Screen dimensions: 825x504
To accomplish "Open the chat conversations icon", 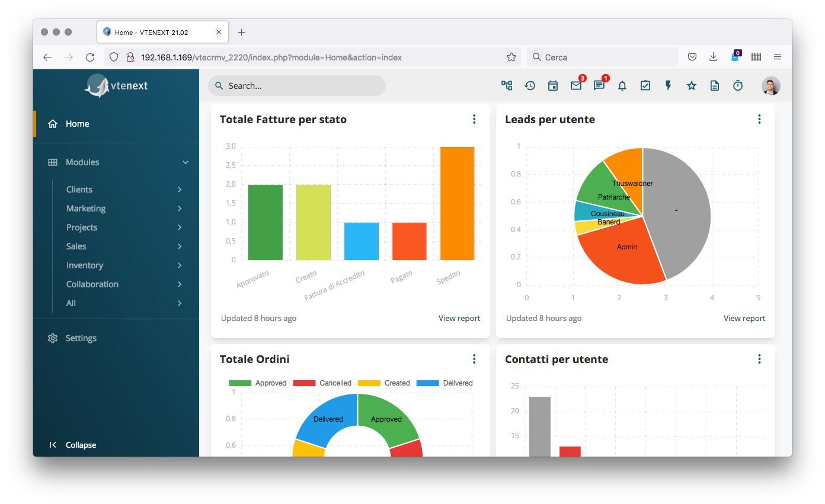I will coord(599,86).
